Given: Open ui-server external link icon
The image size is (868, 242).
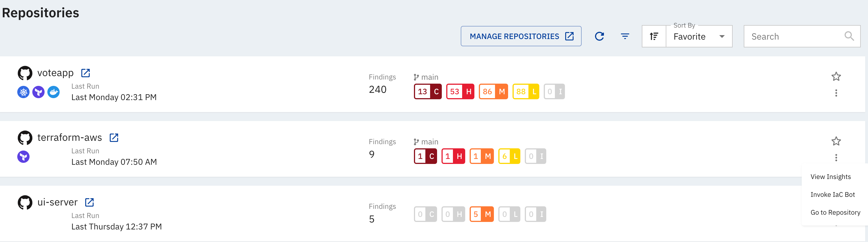Looking at the screenshot, I should (x=89, y=202).
